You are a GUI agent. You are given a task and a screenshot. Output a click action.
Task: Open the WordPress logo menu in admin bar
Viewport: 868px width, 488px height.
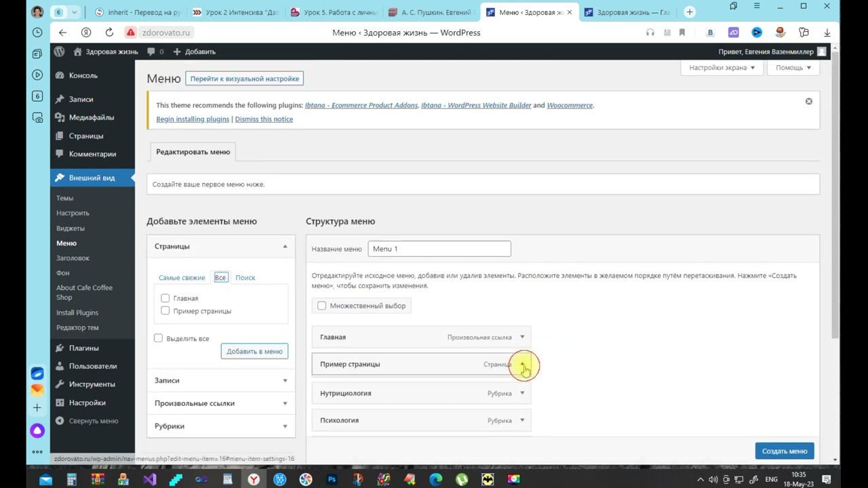click(60, 52)
